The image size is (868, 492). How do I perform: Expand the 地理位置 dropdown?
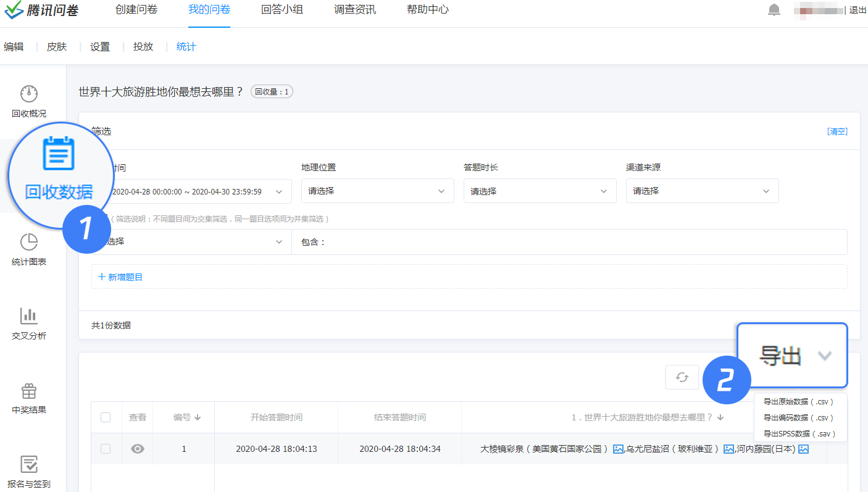tap(377, 191)
